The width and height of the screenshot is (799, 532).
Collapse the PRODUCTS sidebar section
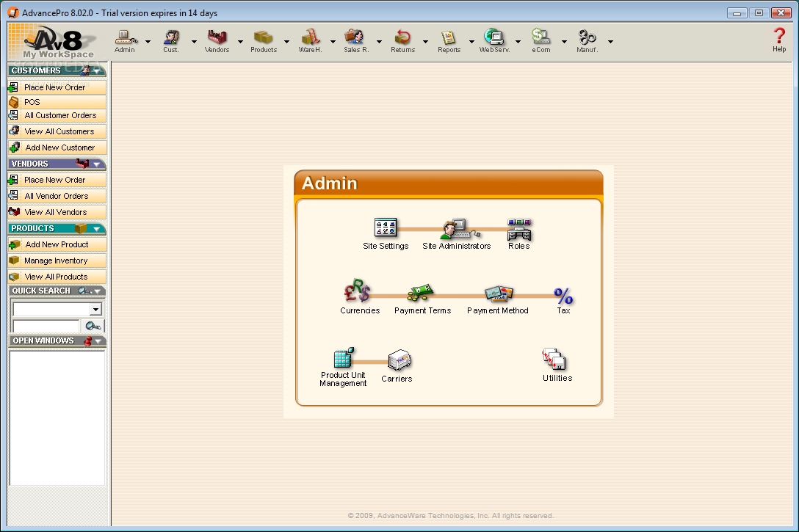coord(97,229)
